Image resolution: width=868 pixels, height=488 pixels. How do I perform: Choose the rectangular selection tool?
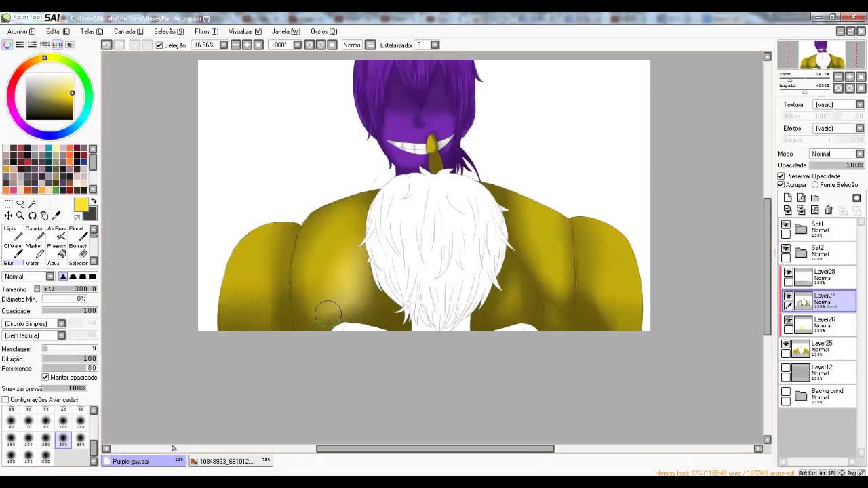click(8, 204)
